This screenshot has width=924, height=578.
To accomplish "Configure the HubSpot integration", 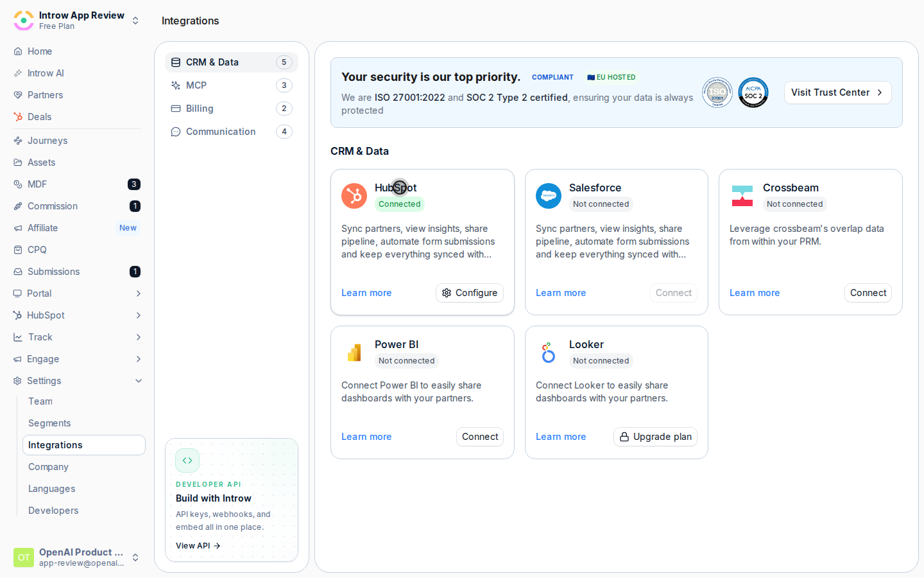I will 470,293.
